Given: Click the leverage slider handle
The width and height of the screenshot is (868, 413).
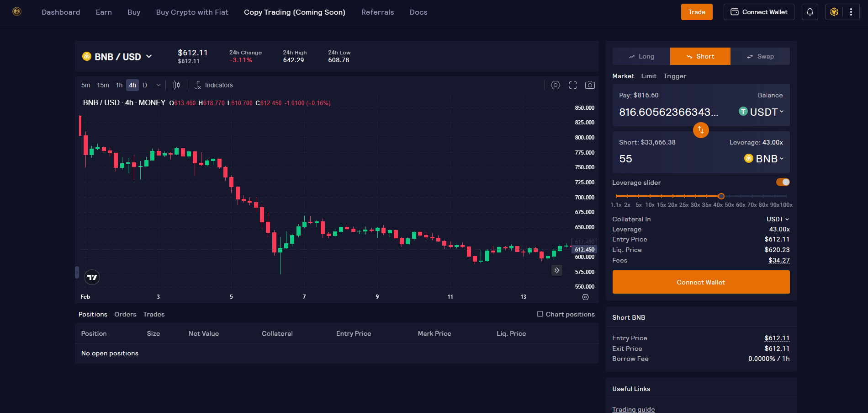Looking at the screenshot, I should click(x=721, y=196).
